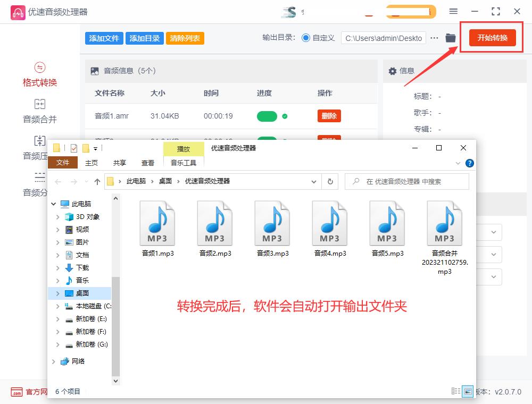Open the ellipsis menu beside the output path

(435, 38)
